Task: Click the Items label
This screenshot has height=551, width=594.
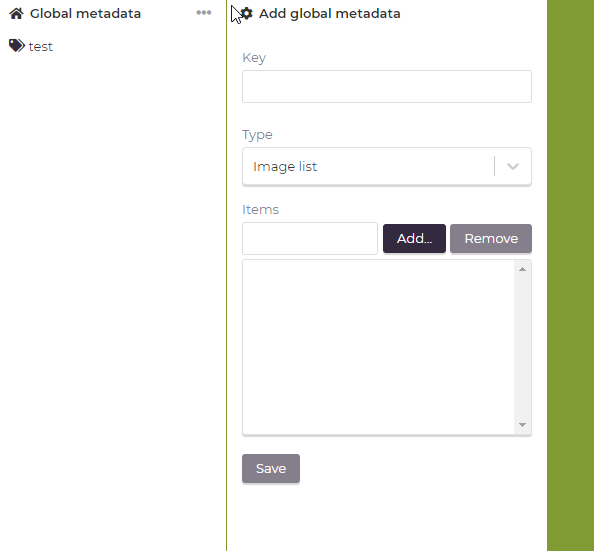Action: [x=261, y=210]
